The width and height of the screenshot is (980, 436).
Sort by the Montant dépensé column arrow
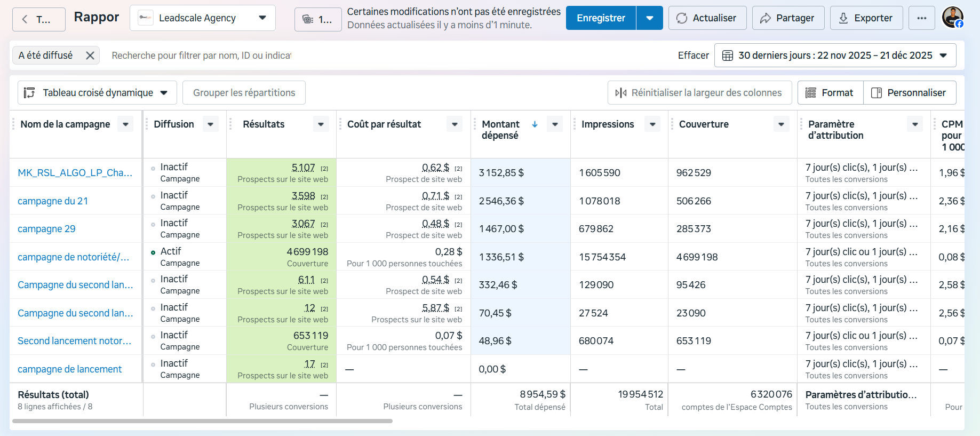click(x=535, y=124)
